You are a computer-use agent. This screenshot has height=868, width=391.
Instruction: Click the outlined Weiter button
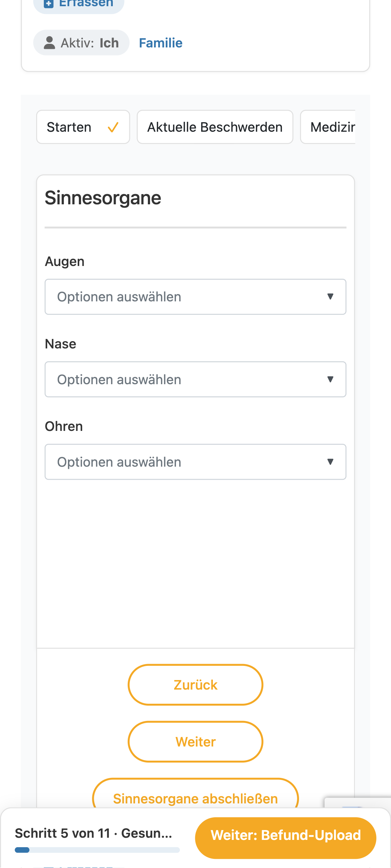195,742
